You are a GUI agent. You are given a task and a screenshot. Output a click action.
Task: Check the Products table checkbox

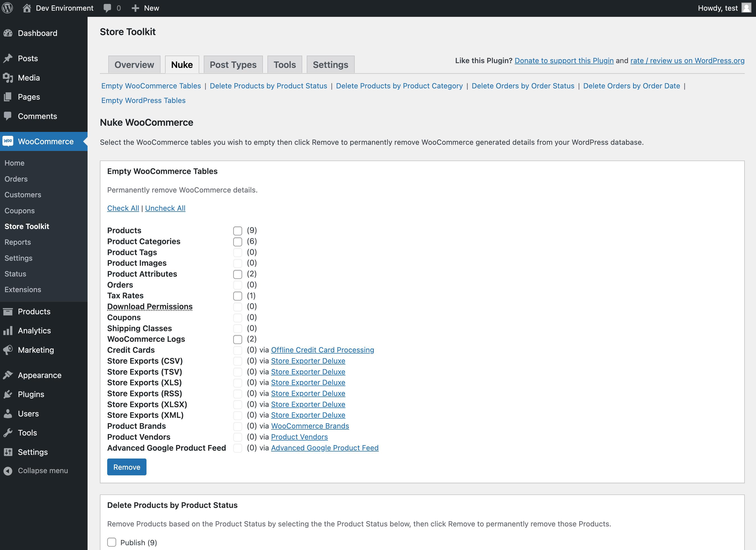[237, 231]
